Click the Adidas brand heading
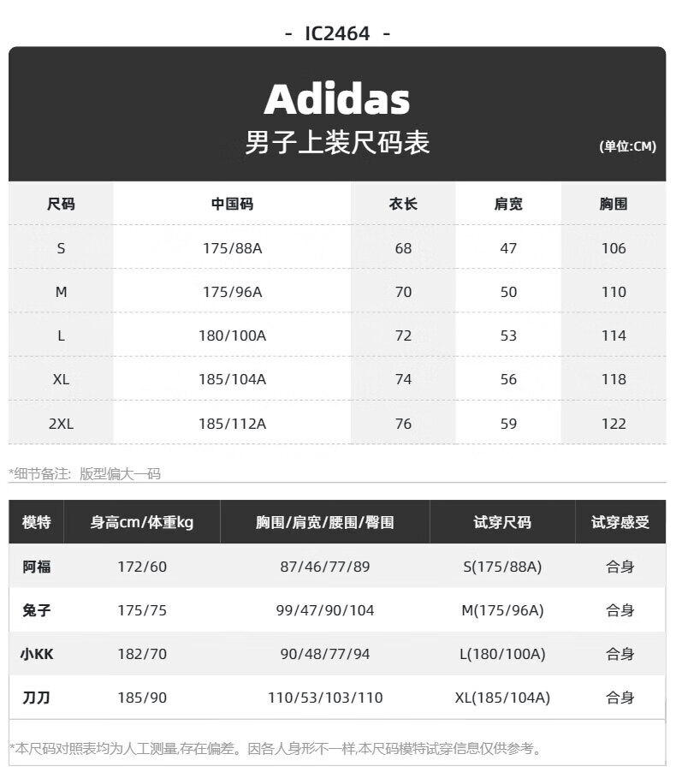The height and width of the screenshot is (784, 676). click(337, 99)
